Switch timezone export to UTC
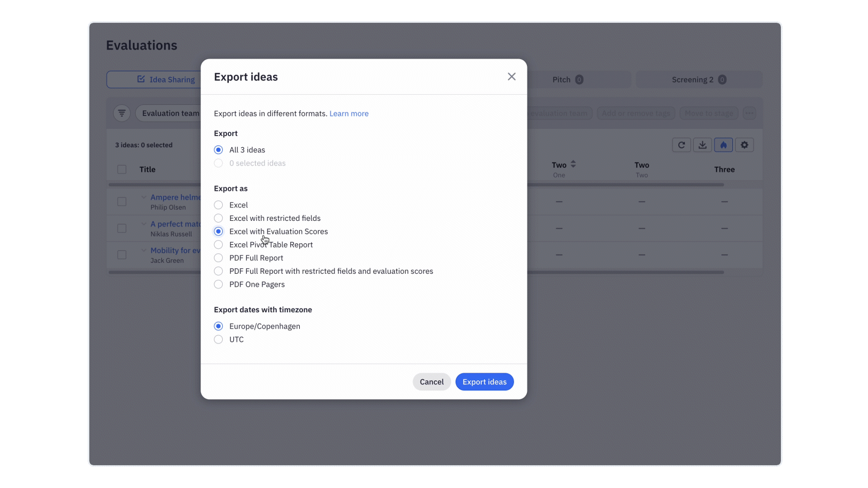The width and height of the screenshot is (868, 488). pos(218,339)
